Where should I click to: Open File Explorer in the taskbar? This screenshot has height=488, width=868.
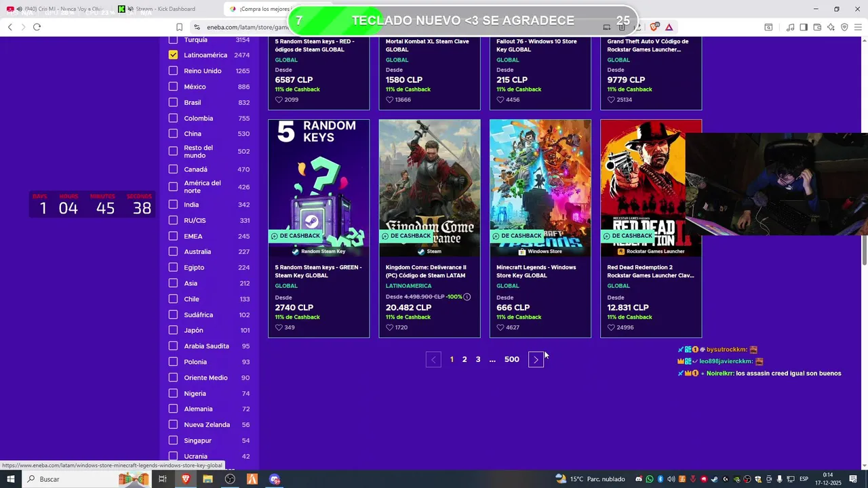pyautogui.click(x=208, y=479)
